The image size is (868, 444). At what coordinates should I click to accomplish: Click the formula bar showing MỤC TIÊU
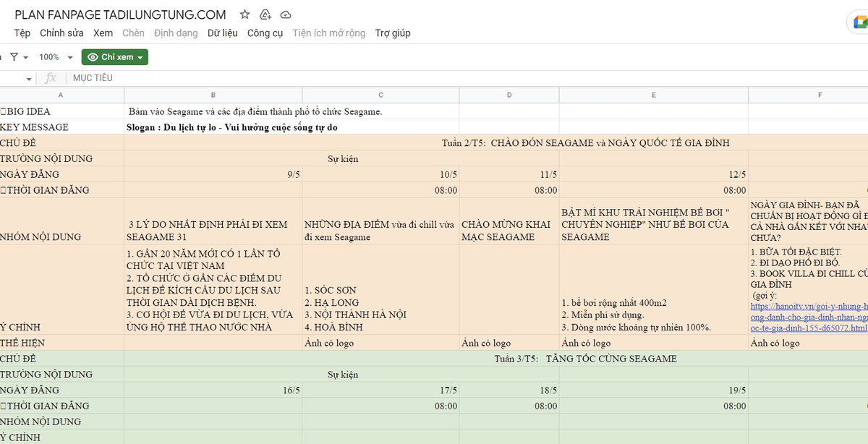(467, 78)
